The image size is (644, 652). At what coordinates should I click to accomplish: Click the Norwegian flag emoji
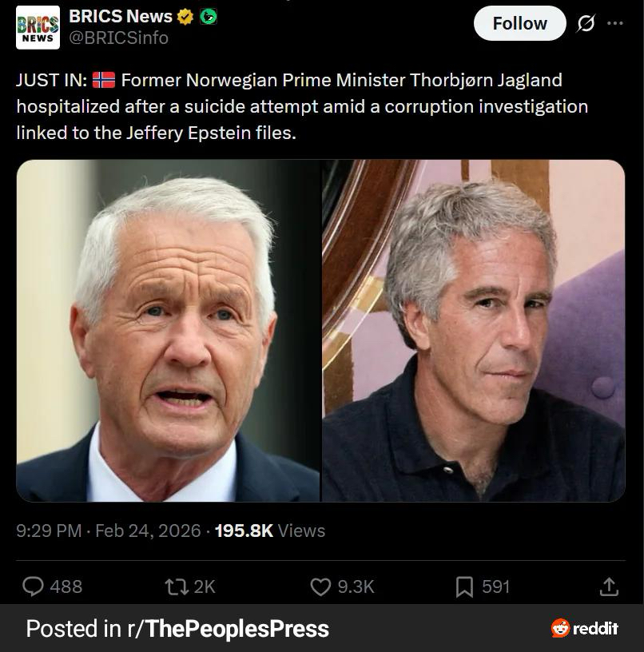click(104, 80)
